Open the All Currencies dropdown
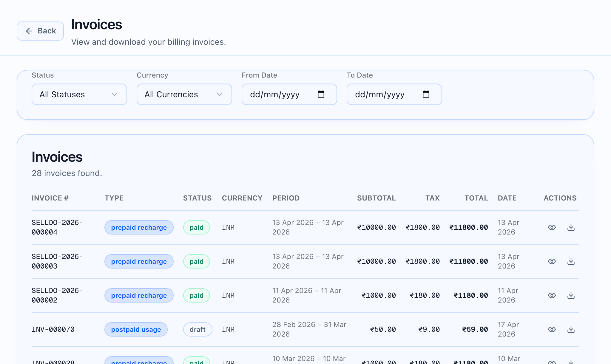611x364 pixels. tap(184, 94)
